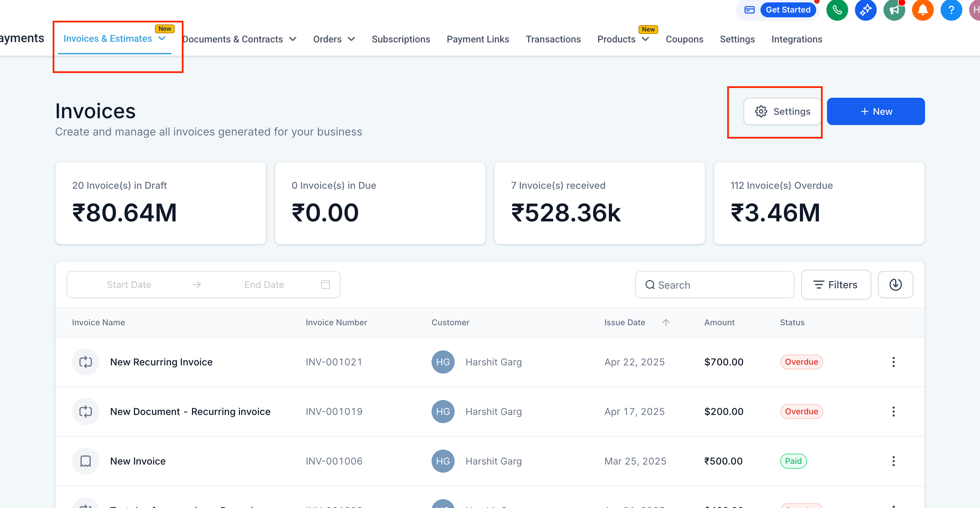Image resolution: width=980 pixels, height=508 pixels.
Task: Open the Filters button
Action: coord(836,285)
